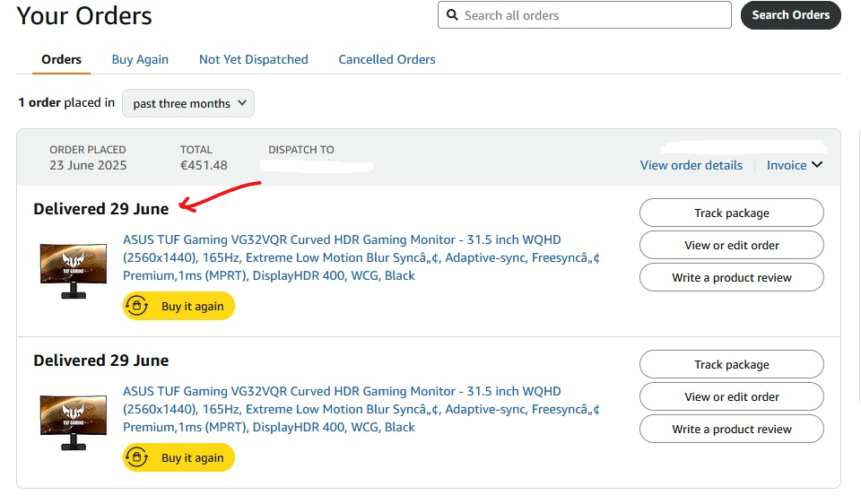The height and width of the screenshot is (504, 861).
Task: Open the Cancelled Orders tab
Action: pos(387,59)
